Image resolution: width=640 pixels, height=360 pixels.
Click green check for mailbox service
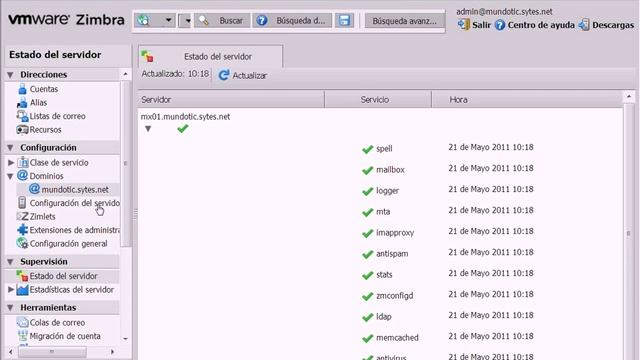[367, 170]
